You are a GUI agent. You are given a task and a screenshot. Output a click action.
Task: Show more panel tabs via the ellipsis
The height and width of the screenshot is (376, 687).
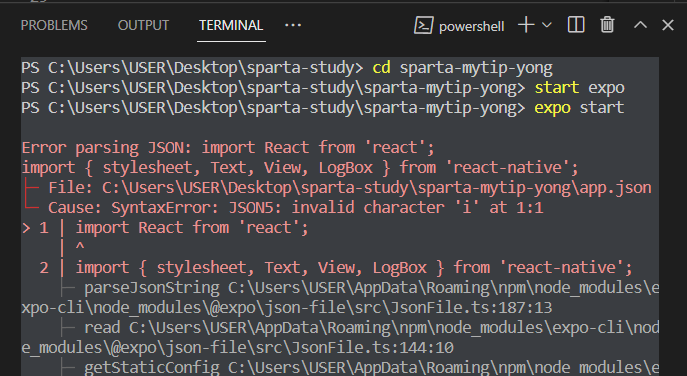pyautogui.click(x=293, y=25)
